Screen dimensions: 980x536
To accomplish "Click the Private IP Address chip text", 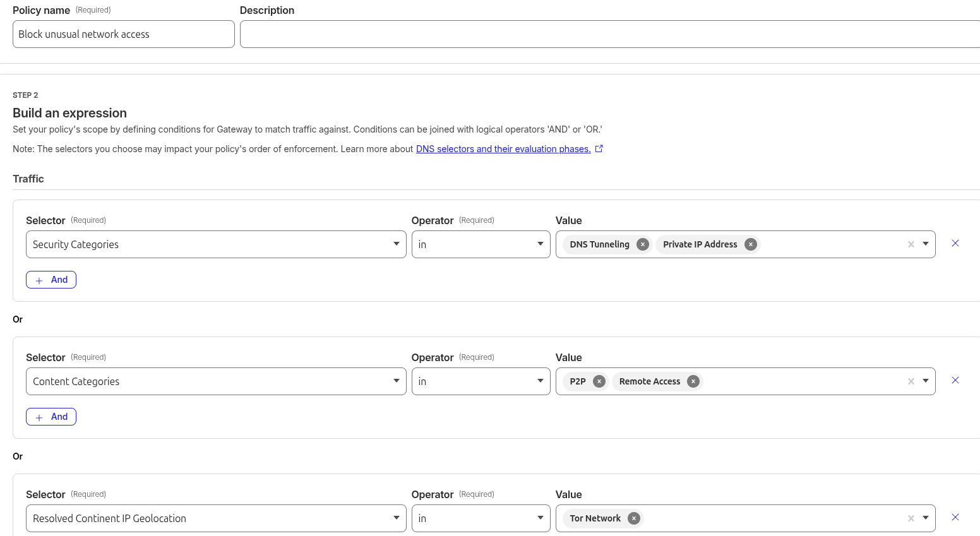I will point(700,244).
